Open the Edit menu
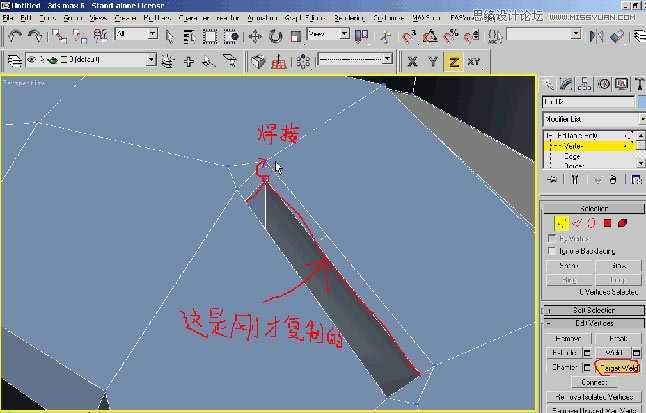This screenshot has height=413, width=646. click(x=26, y=18)
